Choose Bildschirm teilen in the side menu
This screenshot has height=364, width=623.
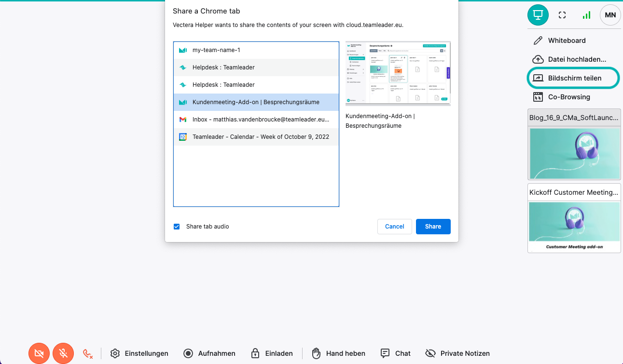click(575, 78)
